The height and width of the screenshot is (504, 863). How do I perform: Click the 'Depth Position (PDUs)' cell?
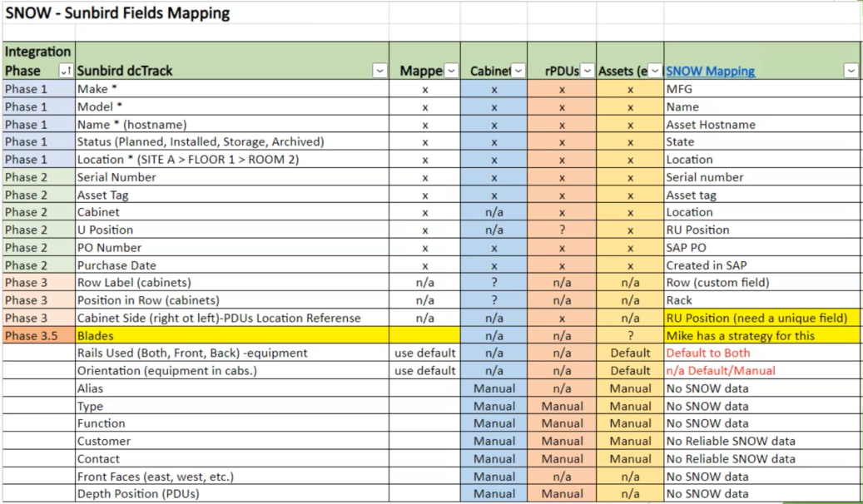[x=231, y=493]
